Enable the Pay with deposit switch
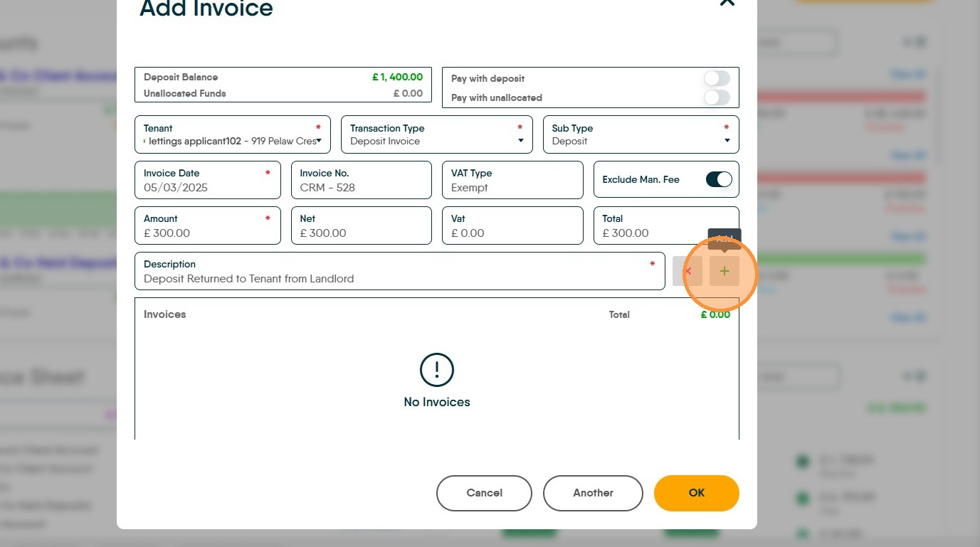 coord(717,78)
